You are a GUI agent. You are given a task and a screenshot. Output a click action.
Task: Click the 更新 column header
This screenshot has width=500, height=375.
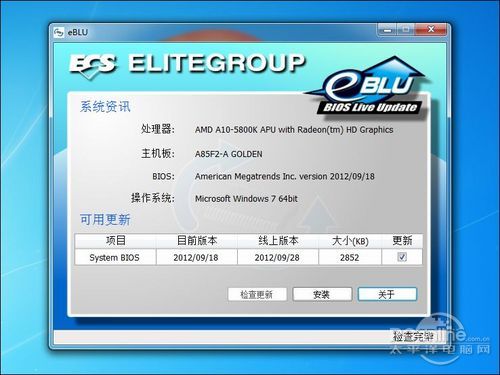coord(402,241)
